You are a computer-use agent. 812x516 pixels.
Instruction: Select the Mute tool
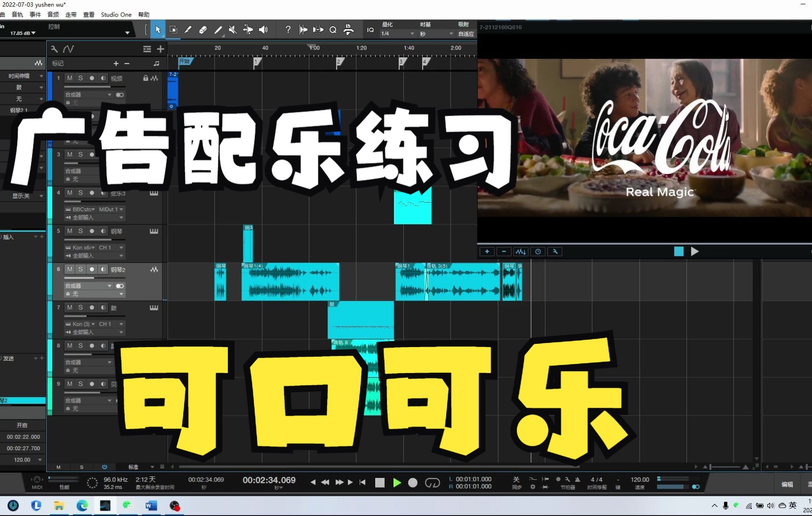(233, 30)
